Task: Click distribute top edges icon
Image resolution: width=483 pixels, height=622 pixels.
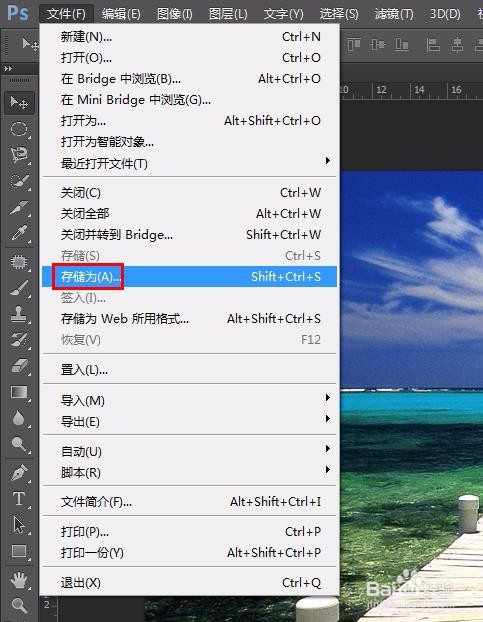Action: pos(433,45)
